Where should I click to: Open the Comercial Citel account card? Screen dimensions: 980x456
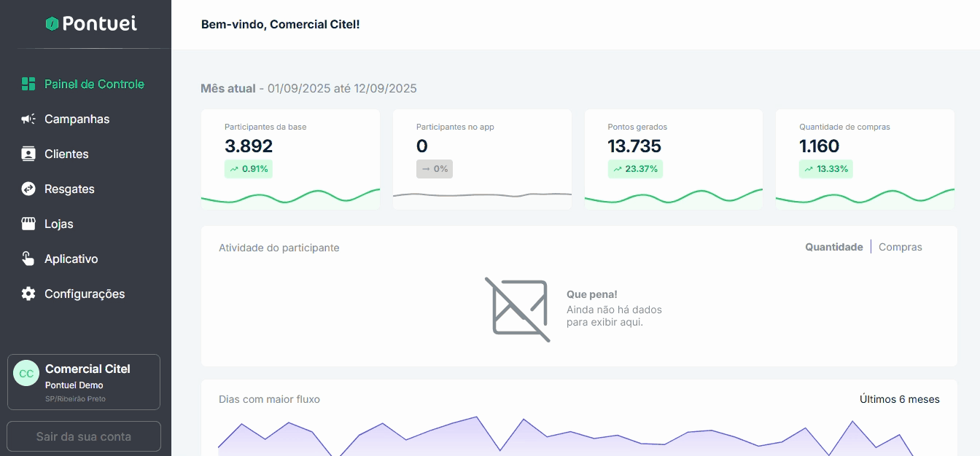point(84,382)
